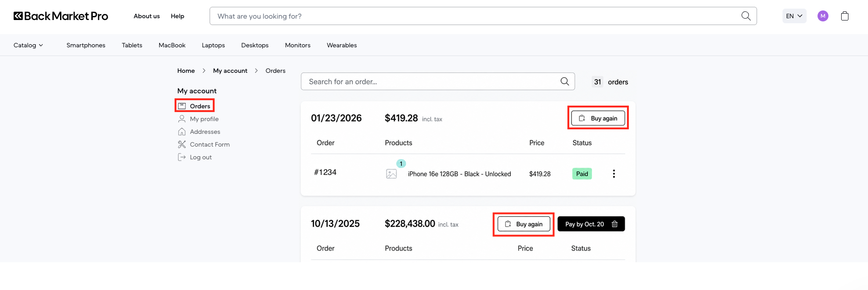Click Home in the breadcrumb

pos(186,71)
